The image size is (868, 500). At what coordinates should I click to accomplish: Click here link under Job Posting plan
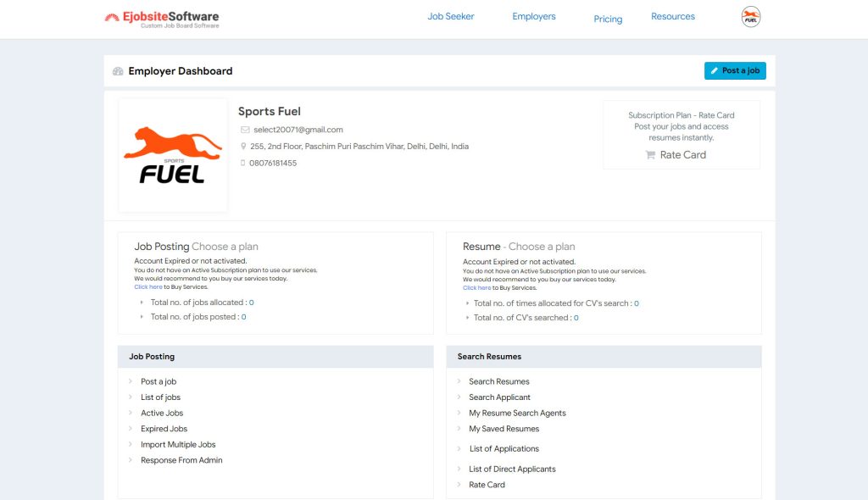(148, 287)
